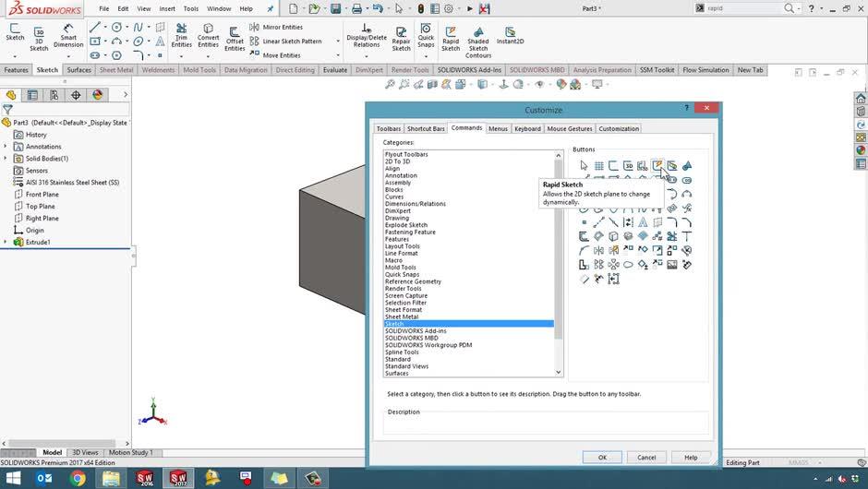The height and width of the screenshot is (489, 868).
Task: Click the Smart Dimension tool
Action: pos(68,36)
